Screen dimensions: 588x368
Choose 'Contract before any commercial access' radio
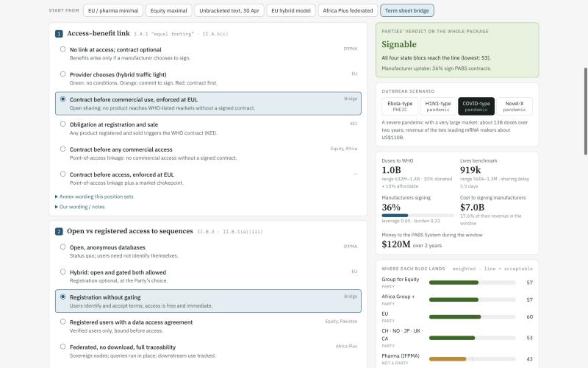(x=62, y=149)
